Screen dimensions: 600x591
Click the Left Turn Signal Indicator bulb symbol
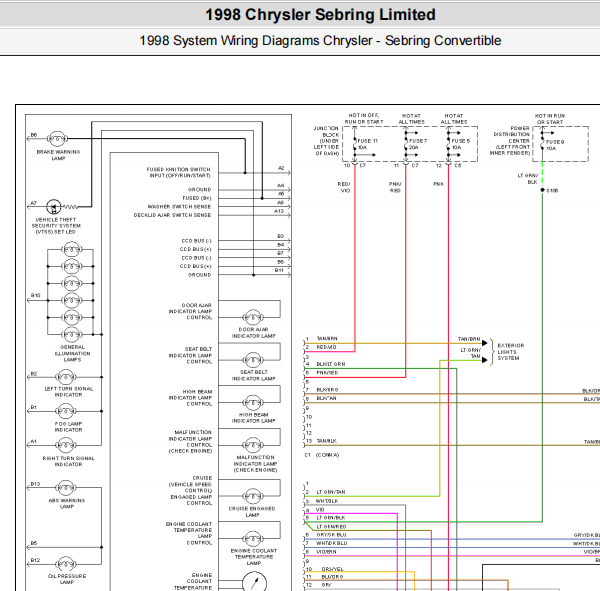coord(65,377)
